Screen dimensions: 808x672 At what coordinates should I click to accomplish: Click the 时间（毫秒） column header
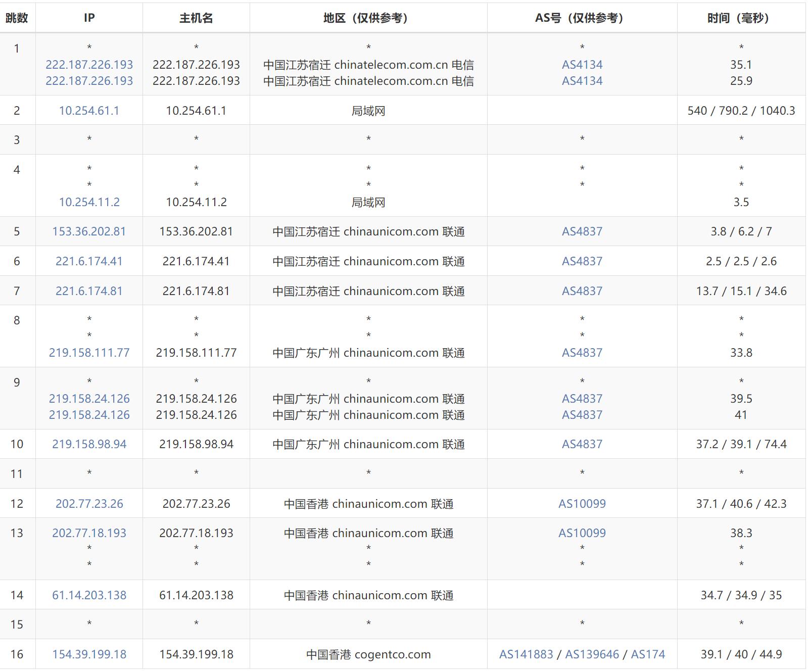click(741, 18)
